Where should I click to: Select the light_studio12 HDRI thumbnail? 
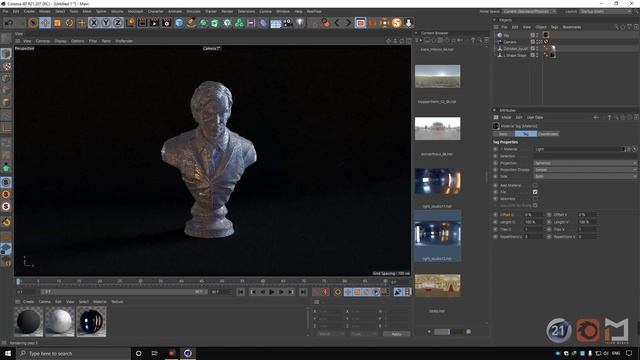click(438, 234)
